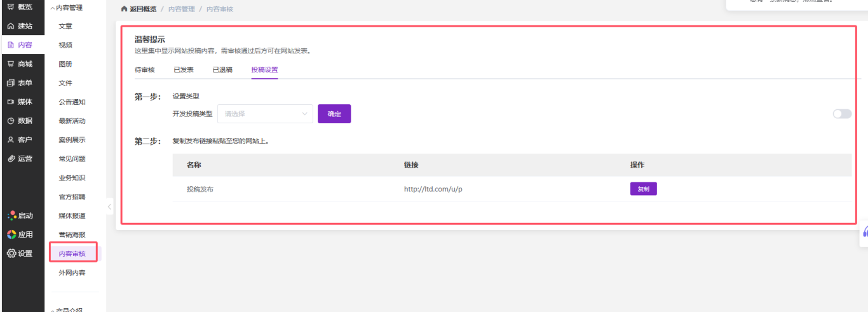Click the 链接 column header
Screen dimensions: 868x312
411,165
